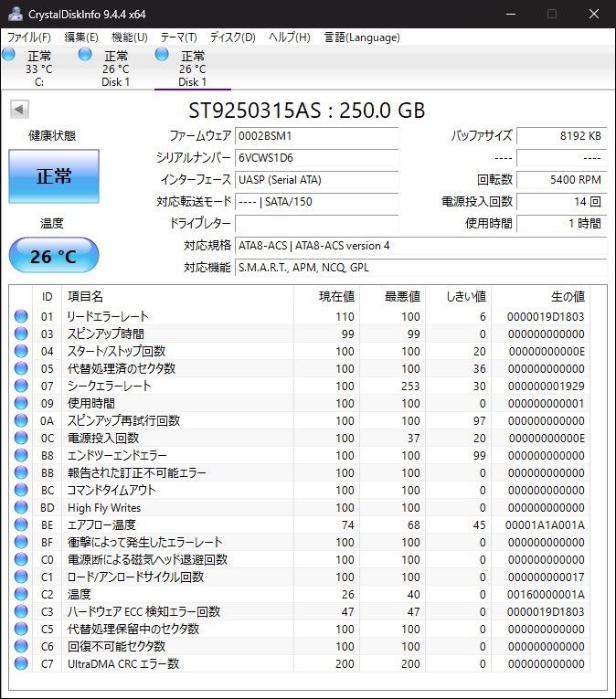
Task: Click the firmware field 0002BSM1
Action: click(x=317, y=136)
